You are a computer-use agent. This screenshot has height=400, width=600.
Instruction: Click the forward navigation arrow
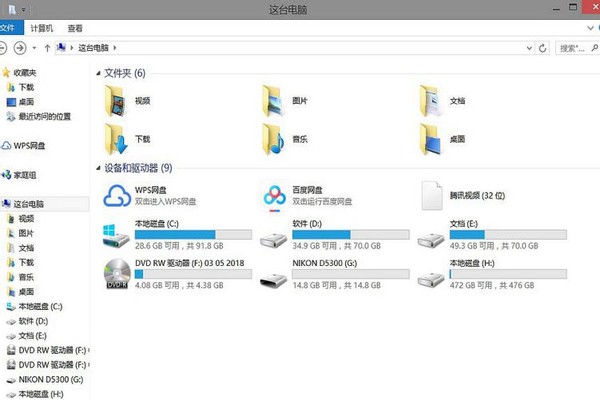point(20,48)
